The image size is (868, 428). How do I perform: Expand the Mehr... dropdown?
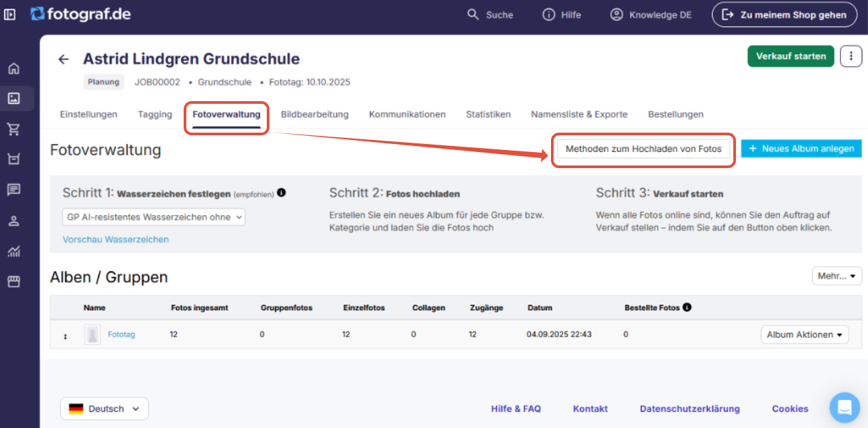coord(836,276)
